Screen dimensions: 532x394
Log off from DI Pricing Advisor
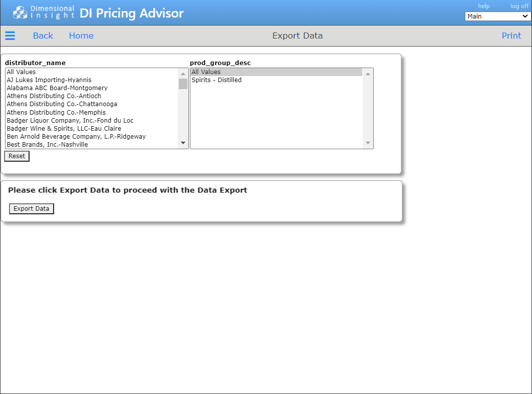[519, 6]
